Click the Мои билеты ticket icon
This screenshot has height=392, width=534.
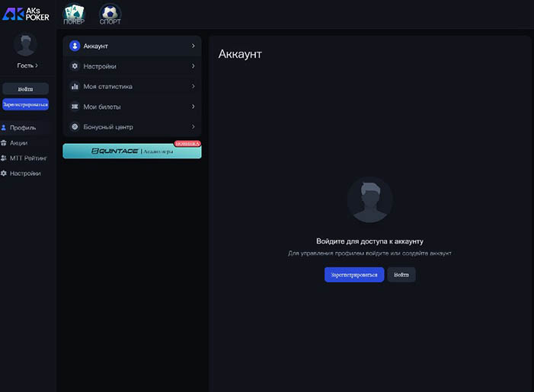[75, 107]
